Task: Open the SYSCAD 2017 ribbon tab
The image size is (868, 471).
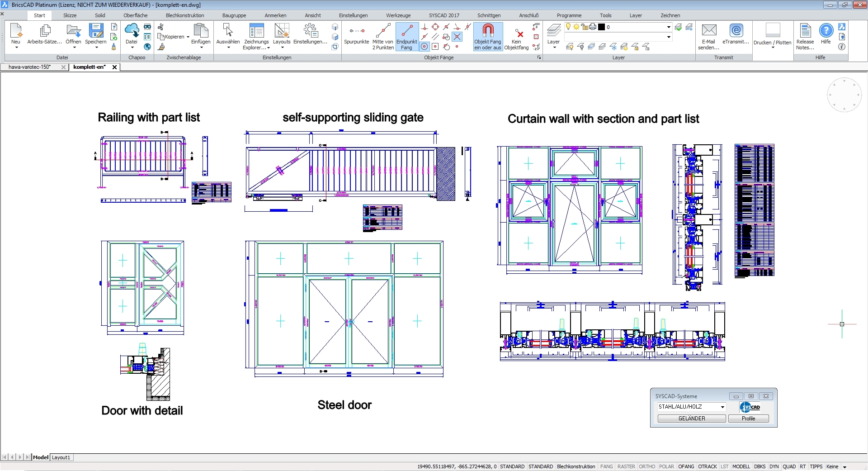Action: click(443, 15)
